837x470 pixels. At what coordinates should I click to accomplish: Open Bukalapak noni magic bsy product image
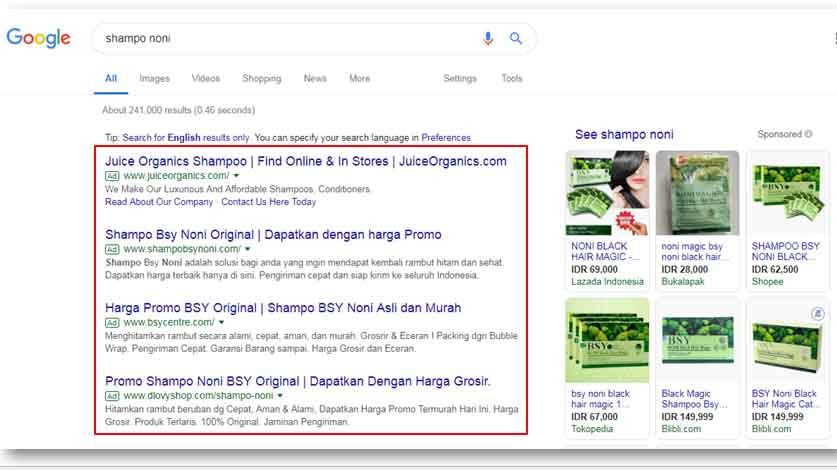[698, 193]
